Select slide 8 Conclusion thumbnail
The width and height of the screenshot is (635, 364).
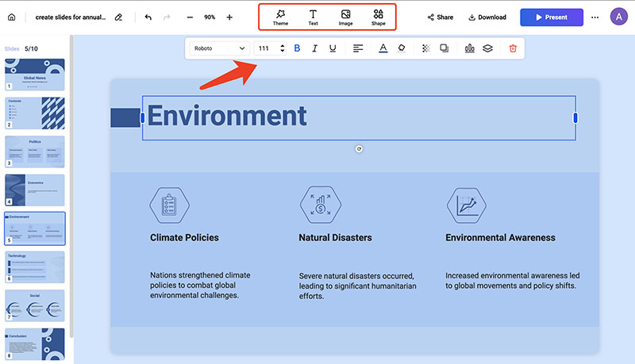pyautogui.click(x=35, y=344)
